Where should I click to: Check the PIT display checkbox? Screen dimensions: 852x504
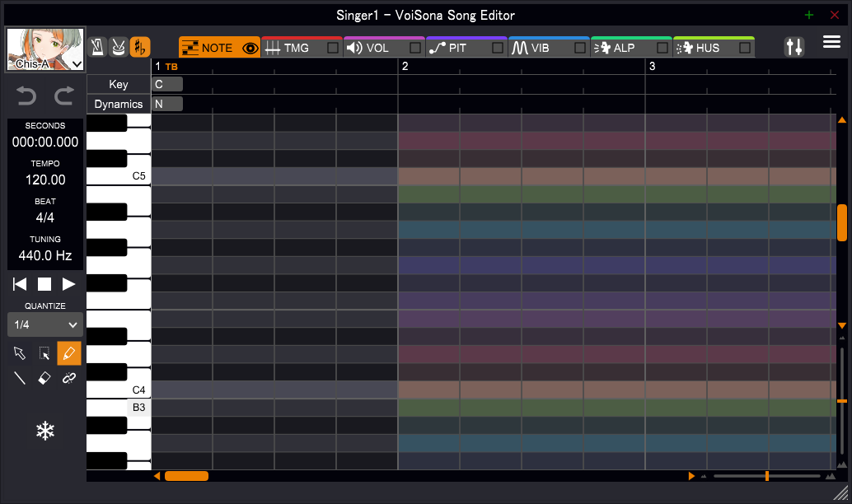(497, 48)
